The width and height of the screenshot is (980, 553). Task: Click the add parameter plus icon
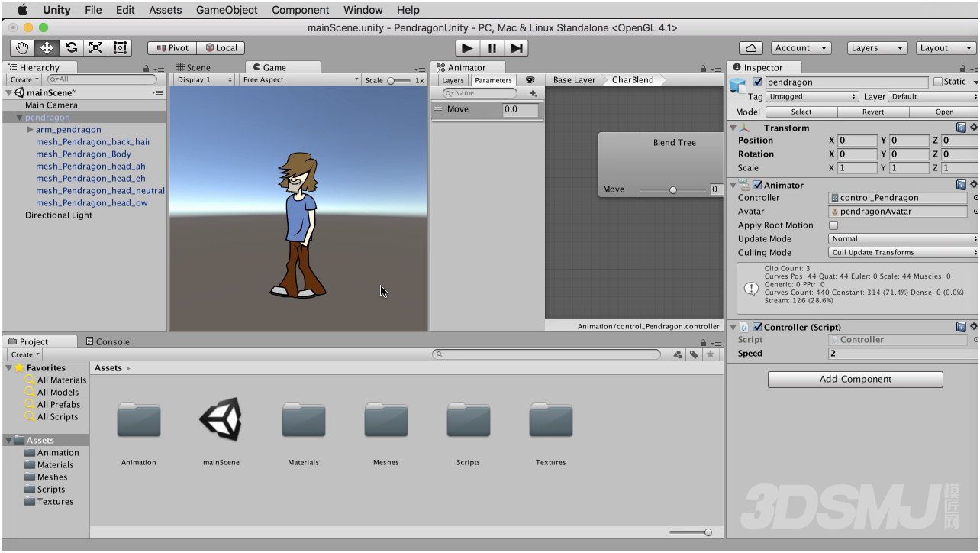(x=533, y=93)
